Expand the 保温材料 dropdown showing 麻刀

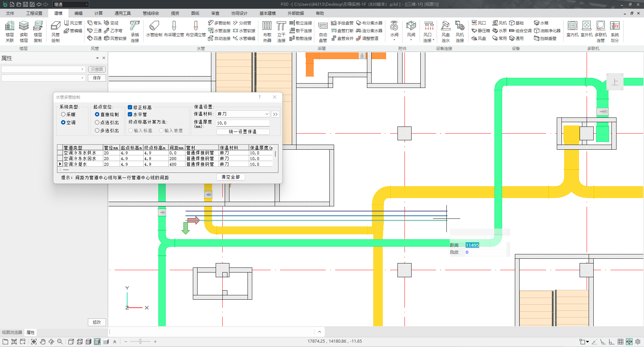click(x=267, y=114)
